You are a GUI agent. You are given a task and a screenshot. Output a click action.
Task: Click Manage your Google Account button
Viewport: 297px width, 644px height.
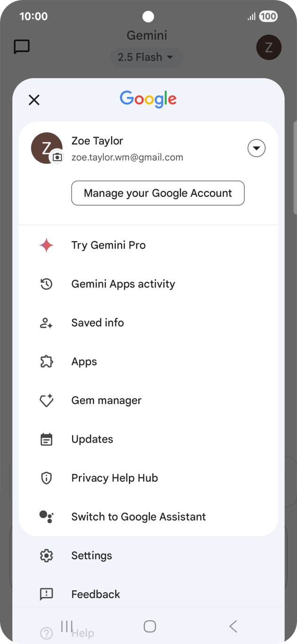tap(158, 193)
